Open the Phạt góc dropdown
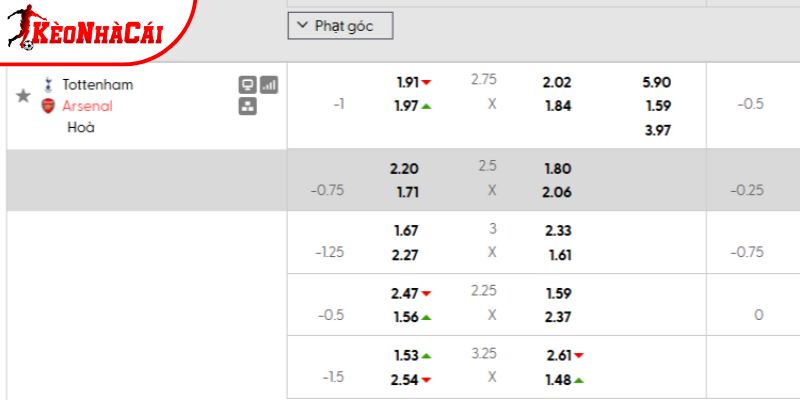 click(x=340, y=26)
